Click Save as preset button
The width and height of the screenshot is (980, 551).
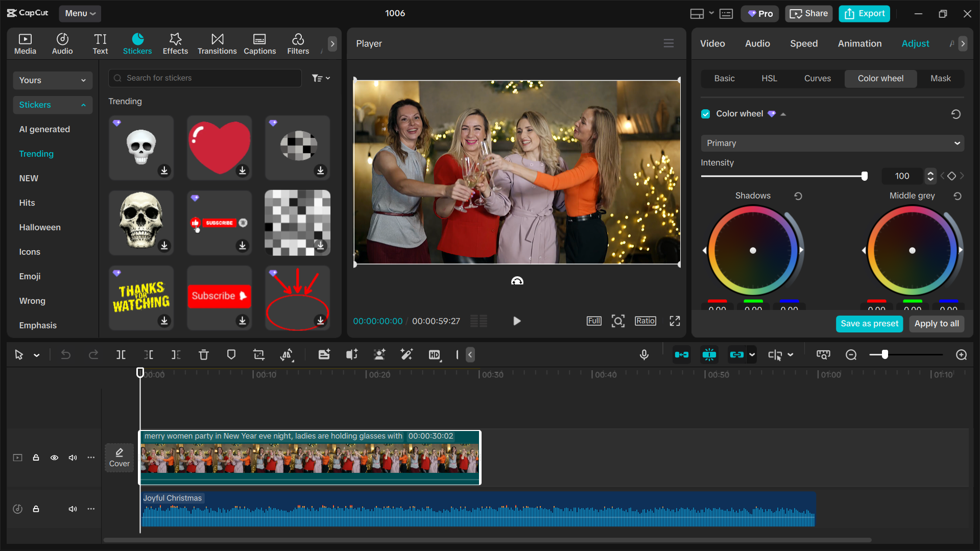869,323
